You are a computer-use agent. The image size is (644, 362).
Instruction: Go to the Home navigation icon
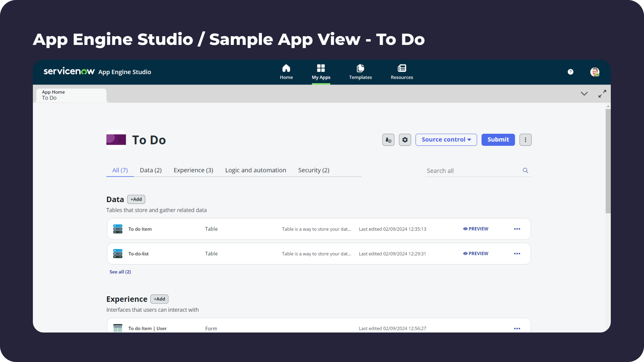pos(286,72)
